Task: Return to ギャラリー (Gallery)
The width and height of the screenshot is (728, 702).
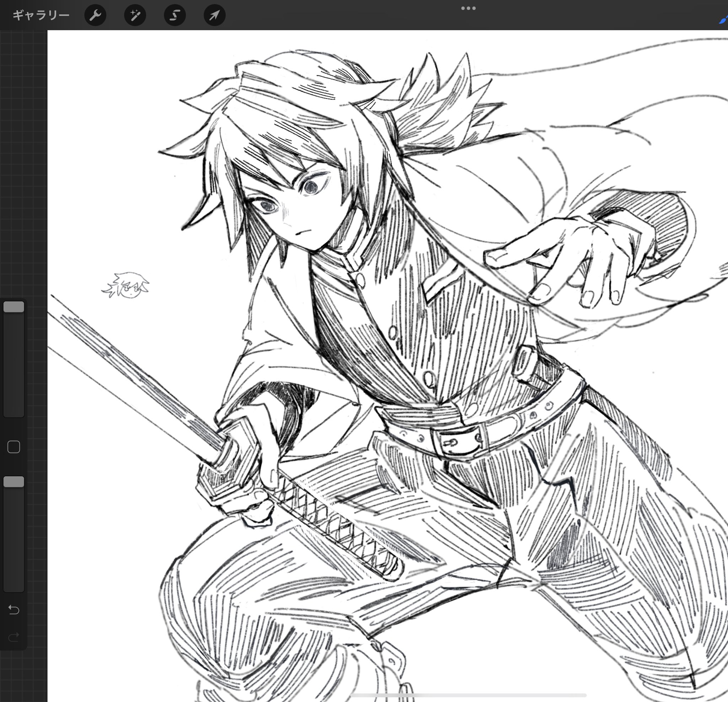Action: (41, 15)
